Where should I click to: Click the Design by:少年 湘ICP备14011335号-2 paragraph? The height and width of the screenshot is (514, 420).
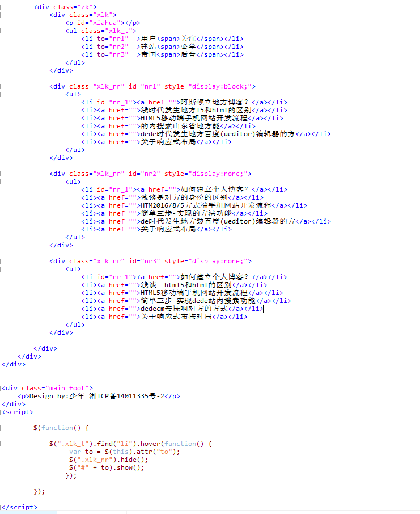coord(99,396)
